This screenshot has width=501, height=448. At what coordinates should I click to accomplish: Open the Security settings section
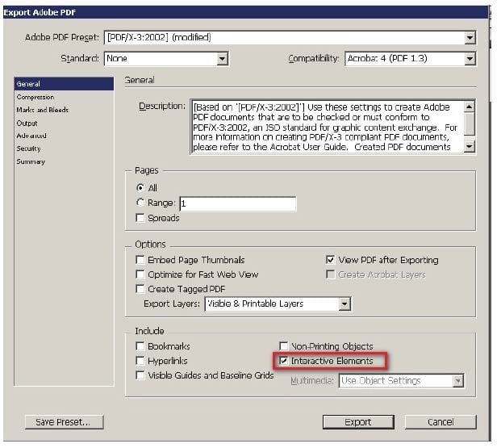point(28,149)
